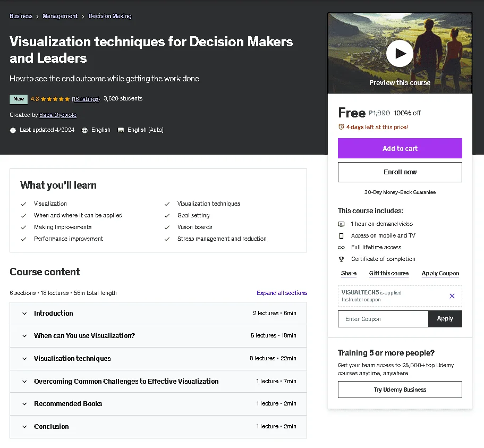The image size is (484, 448).
Task: Click the Certificate of completion text
Action: coord(383,259)
